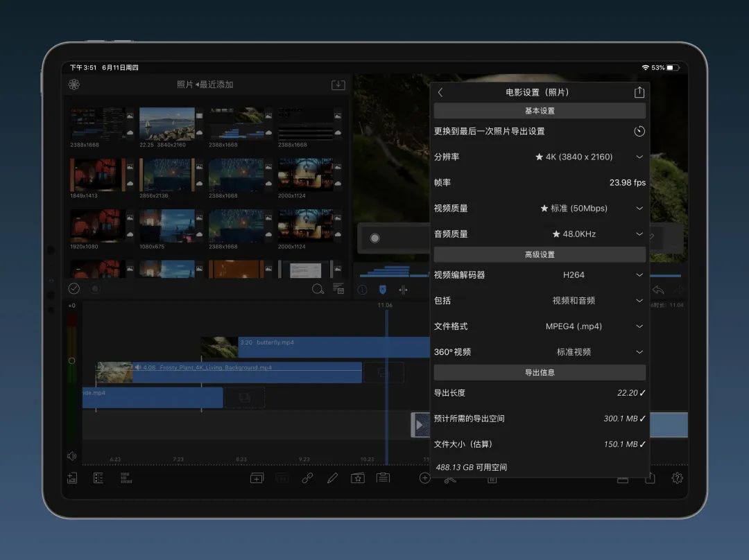
Task: Toggle the blue marker icon above timeline
Action: [382, 290]
